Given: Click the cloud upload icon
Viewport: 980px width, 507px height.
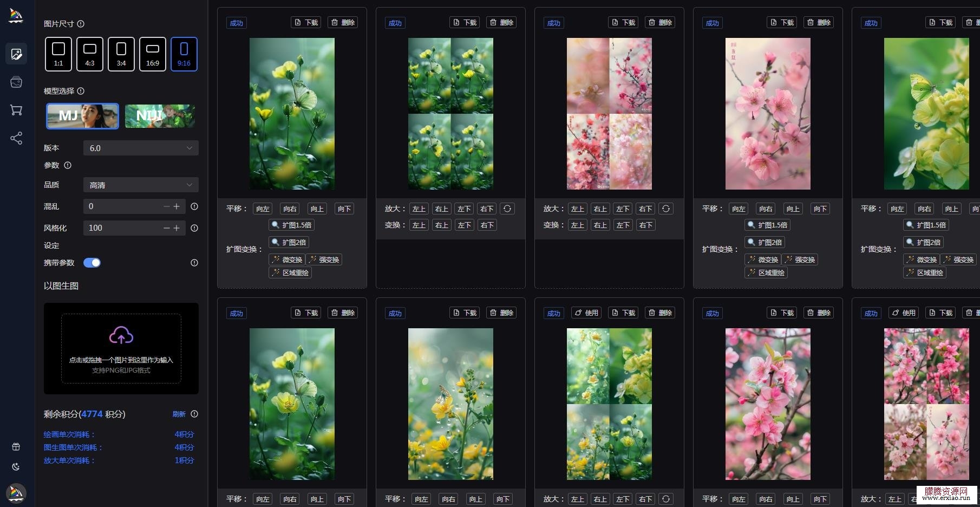Looking at the screenshot, I should [121, 335].
